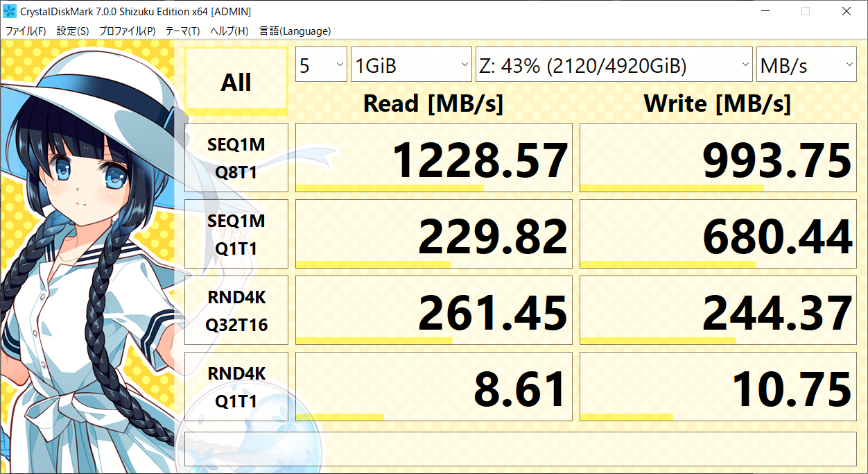Open the プロファイル(P) menu
The height and width of the screenshot is (474, 868).
click(128, 31)
